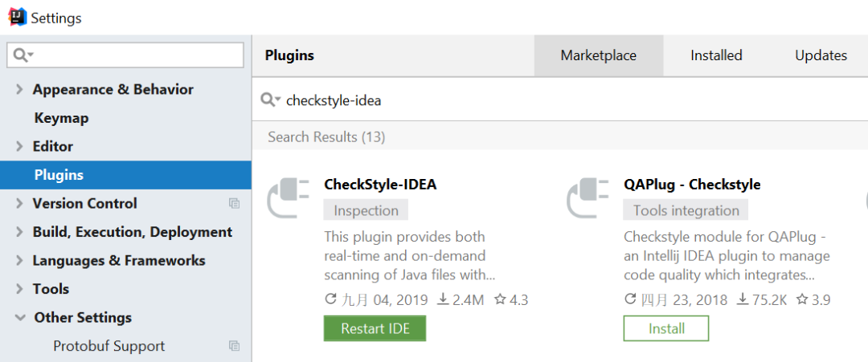The image size is (868, 362).
Task: Select Keymap in the settings tree
Action: [x=61, y=118]
